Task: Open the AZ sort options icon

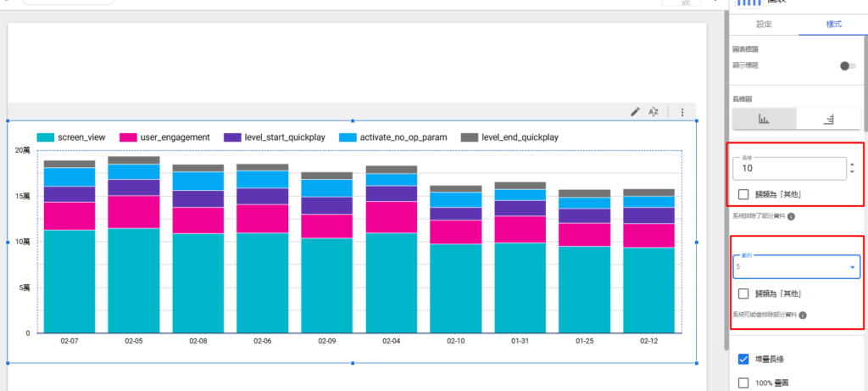Action: tap(654, 112)
